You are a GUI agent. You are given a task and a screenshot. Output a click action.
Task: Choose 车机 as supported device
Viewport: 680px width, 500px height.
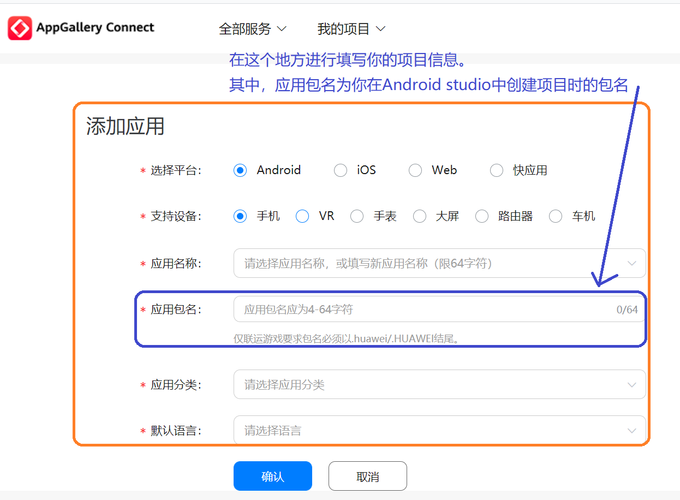[x=556, y=216]
